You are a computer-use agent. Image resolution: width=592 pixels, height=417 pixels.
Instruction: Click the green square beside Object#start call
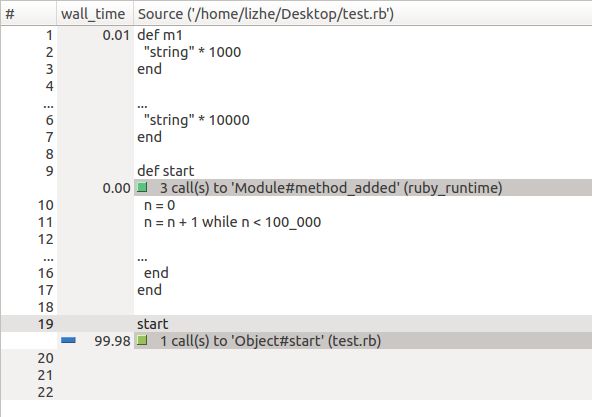tap(142, 340)
